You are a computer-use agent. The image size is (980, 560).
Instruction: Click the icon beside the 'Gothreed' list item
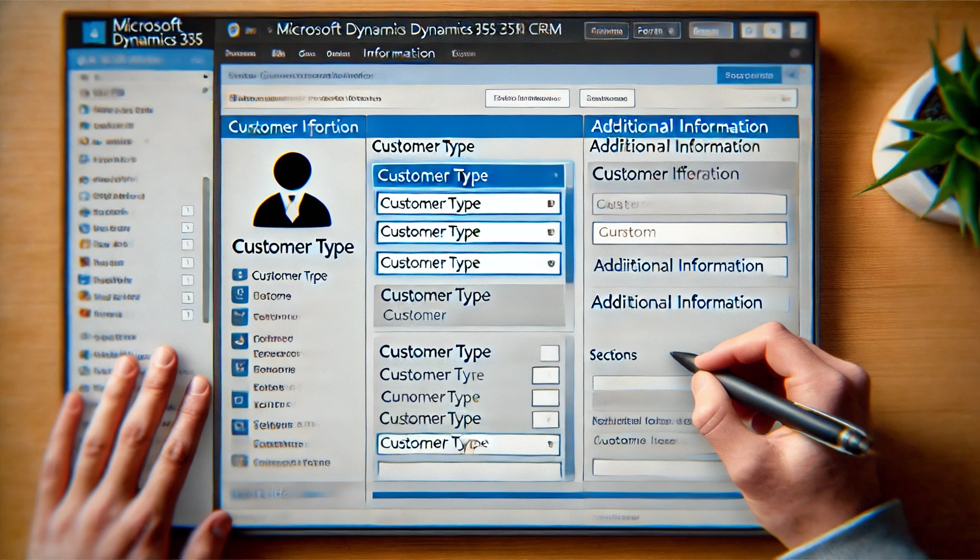240,341
